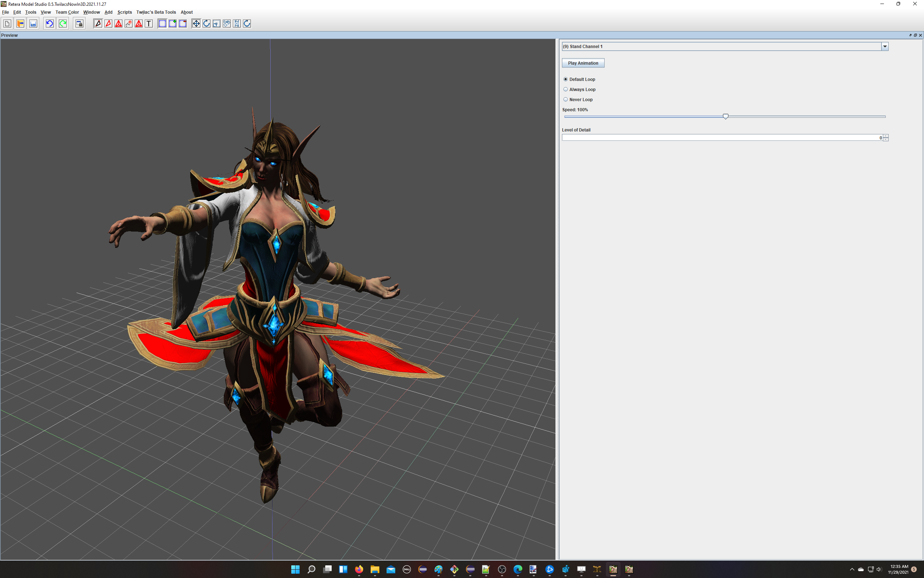Increase Level of Detail with up arrow
The width and height of the screenshot is (924, 578).
(886, 136)
